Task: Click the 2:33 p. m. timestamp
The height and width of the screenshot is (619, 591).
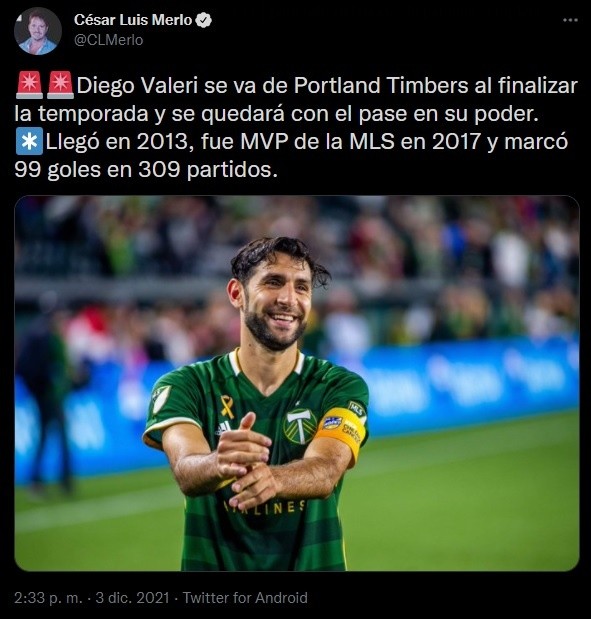Action: [x=49, y=598]
